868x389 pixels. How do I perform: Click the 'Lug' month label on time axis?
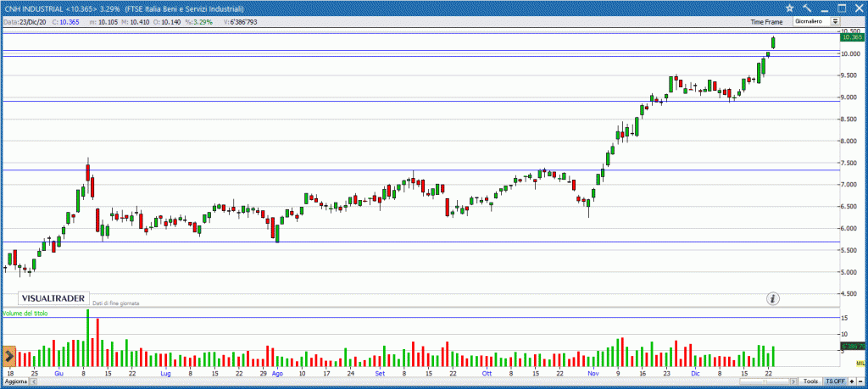[x=165, y=374]
